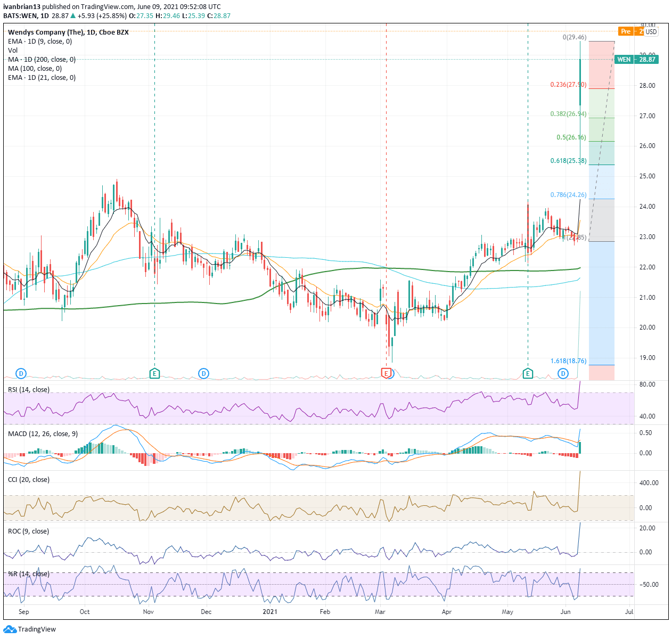Click the orange Pre market price badge
Viewport: 672px width, 639px height.
[626, 31]
